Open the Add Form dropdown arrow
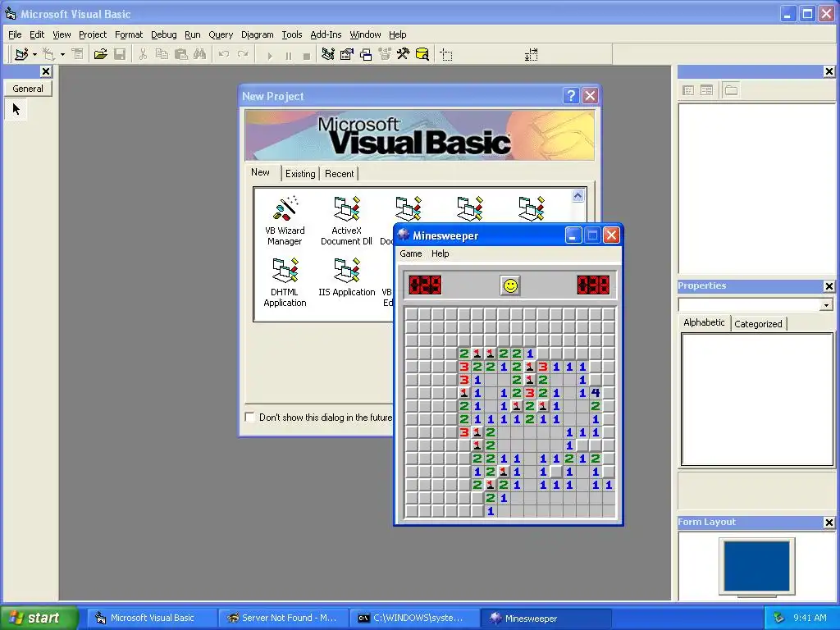The width and height of the screenshot is (840, 630). [x=62, y=54]
